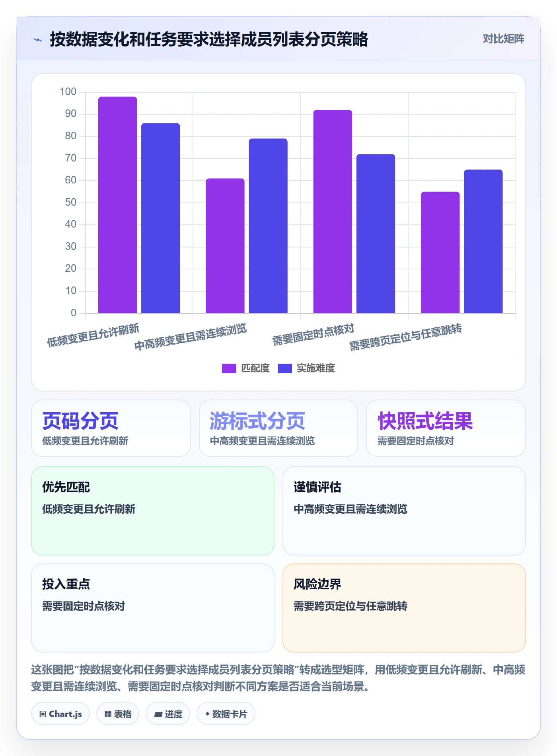Click the x-axis label 中高频变更且需连续浏览
Image resolution: width=557 pixels, height=756 pixels.
(x=190, y=337)
